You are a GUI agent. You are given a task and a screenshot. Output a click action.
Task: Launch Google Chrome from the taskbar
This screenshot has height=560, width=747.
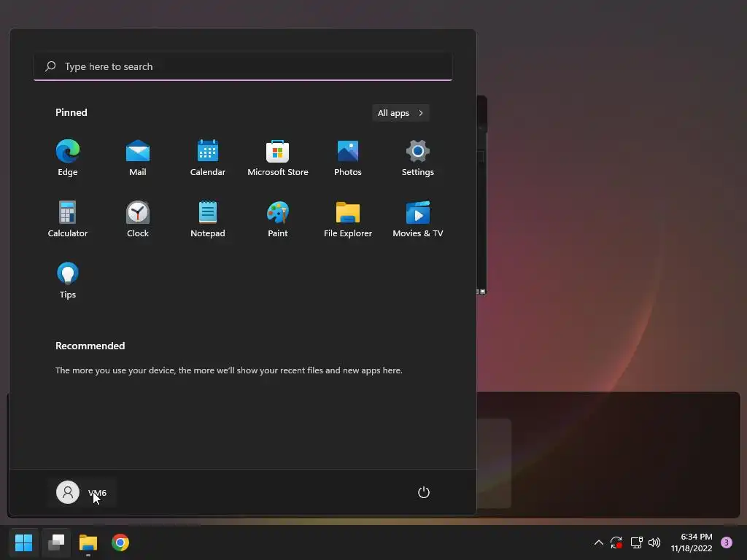120,542
